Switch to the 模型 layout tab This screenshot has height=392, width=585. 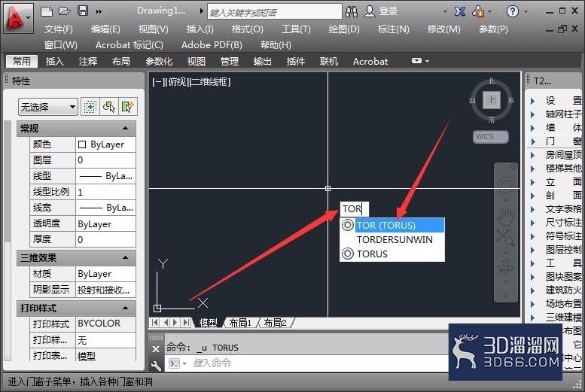(208, 323)
